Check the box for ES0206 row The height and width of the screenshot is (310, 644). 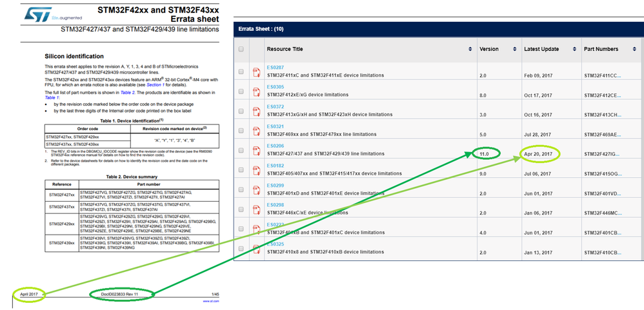click(x=241, y=151)
